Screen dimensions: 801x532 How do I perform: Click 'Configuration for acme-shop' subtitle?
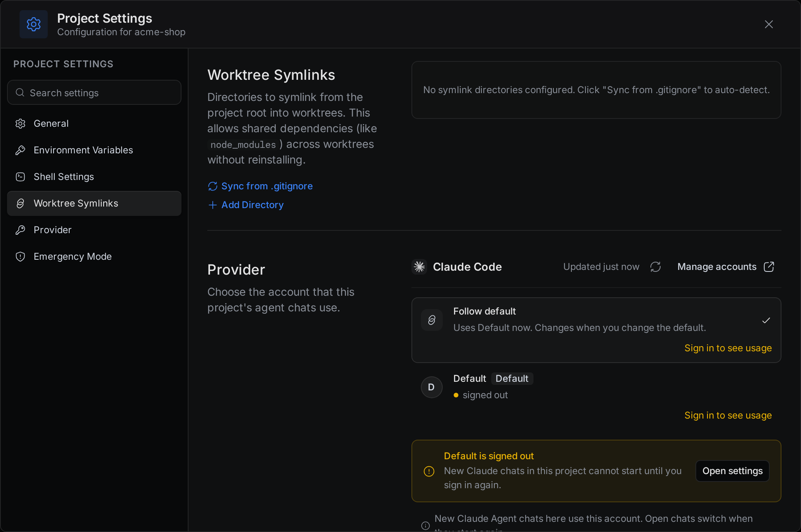121,32
